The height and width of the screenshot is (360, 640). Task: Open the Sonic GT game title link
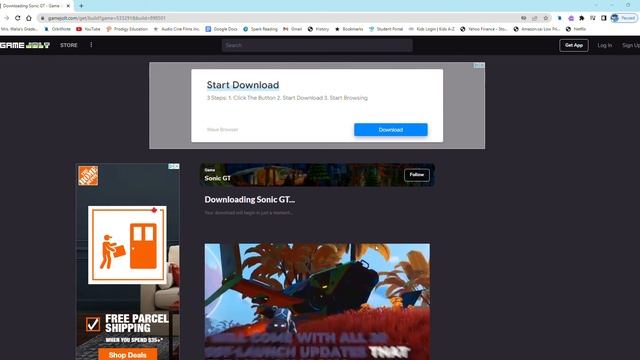click(x=218, y=178)
